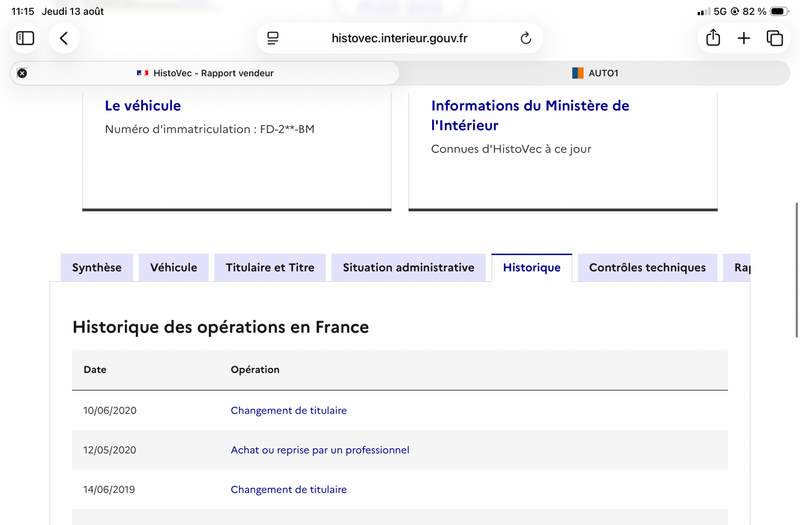Click the Historique des opérations en France heading
Viewport: 800px width, 525px height.
(220, 327)
